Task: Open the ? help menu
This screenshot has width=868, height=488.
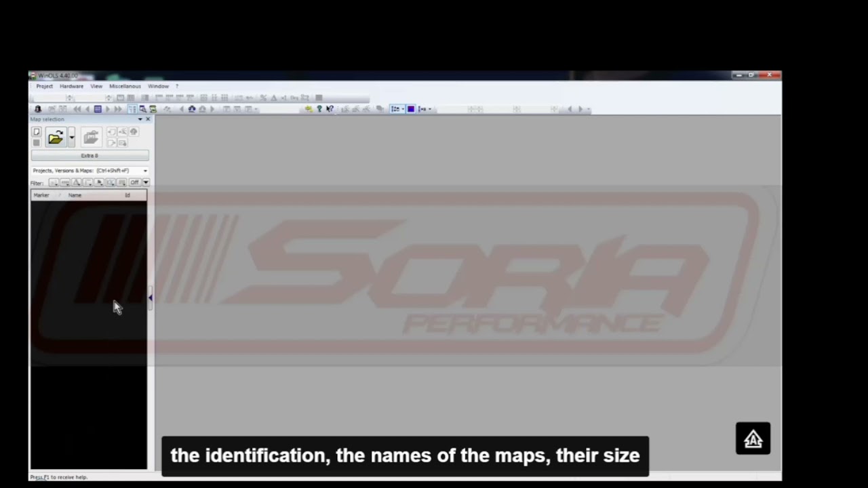Action: point(177,86)
